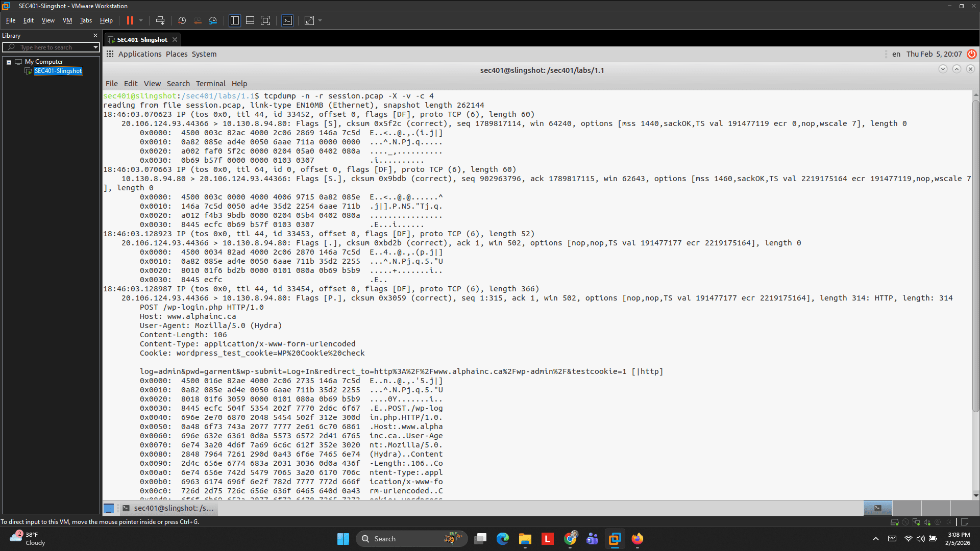Revert the VM to its snapshot

(x=198, y=20)
